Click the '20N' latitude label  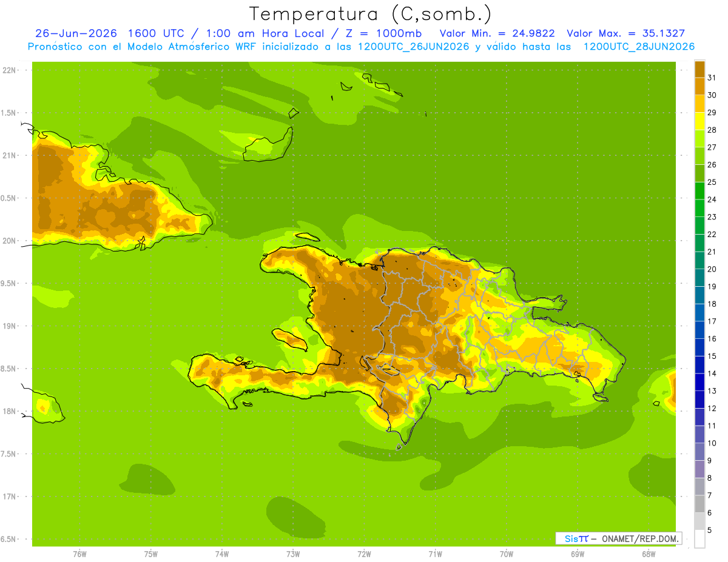[10, 241]
